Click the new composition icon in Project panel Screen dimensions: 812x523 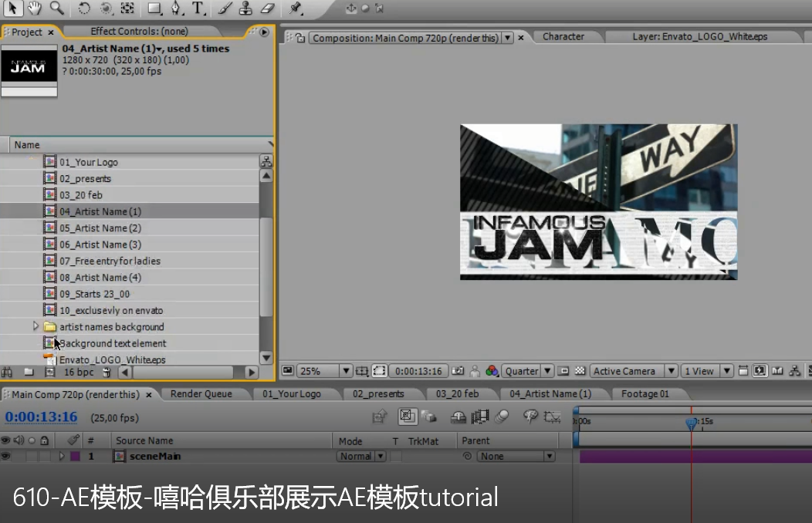point(49,372)
